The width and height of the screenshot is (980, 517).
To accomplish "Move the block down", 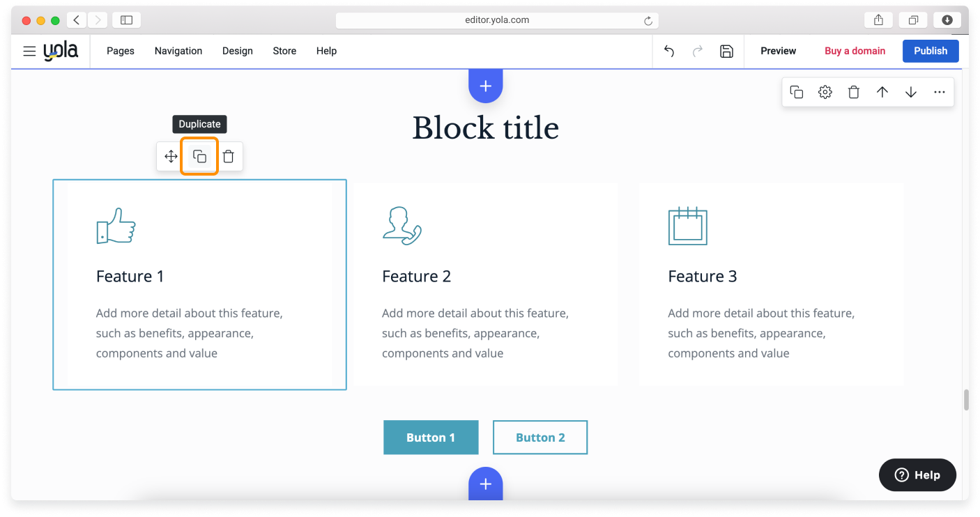I will [x=911, y=91].
